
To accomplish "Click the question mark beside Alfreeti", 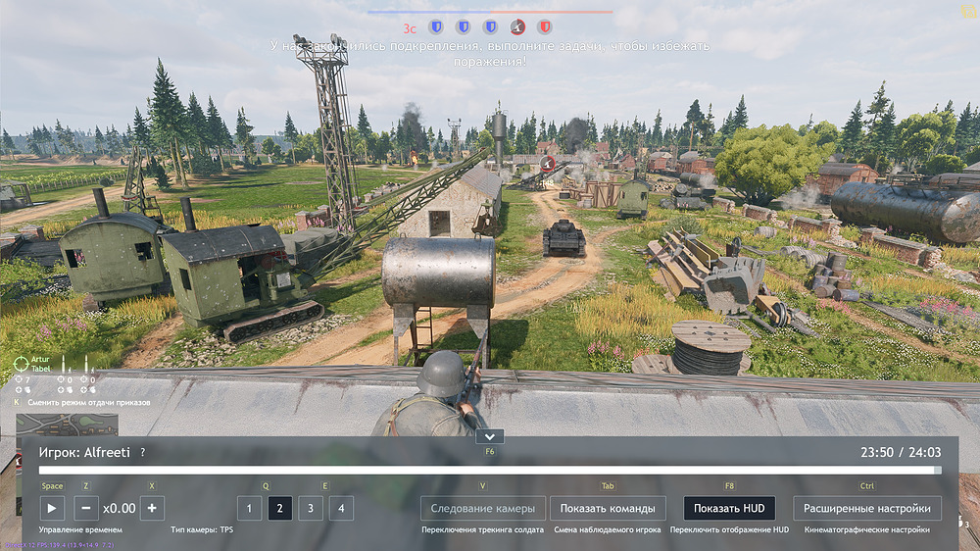I will click(x=143, y=452).
